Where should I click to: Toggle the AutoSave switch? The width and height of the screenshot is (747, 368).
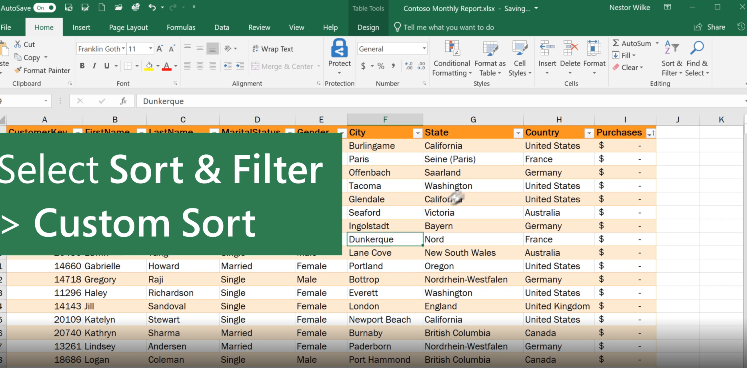tap(44, 8)
